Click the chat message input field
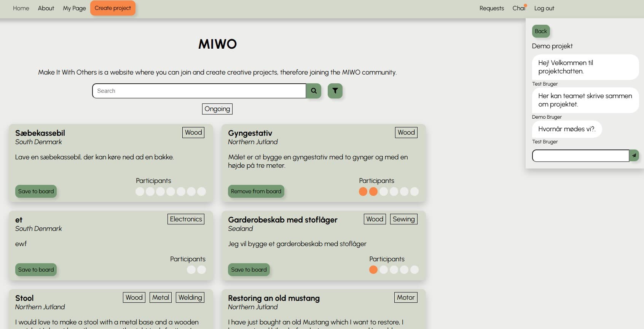 tap(580, 156)
